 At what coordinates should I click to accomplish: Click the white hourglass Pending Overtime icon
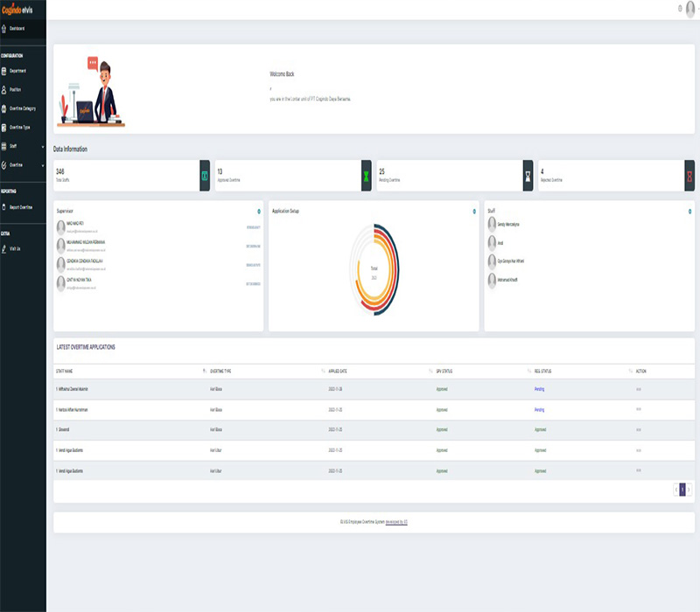(x=528, y=176)
